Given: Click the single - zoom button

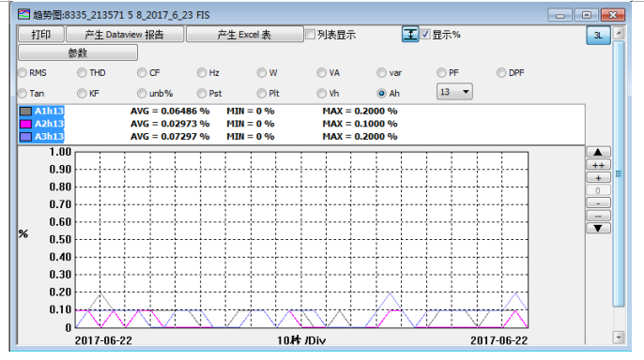Looking at the screenshot, I should [x=598, y=202].
